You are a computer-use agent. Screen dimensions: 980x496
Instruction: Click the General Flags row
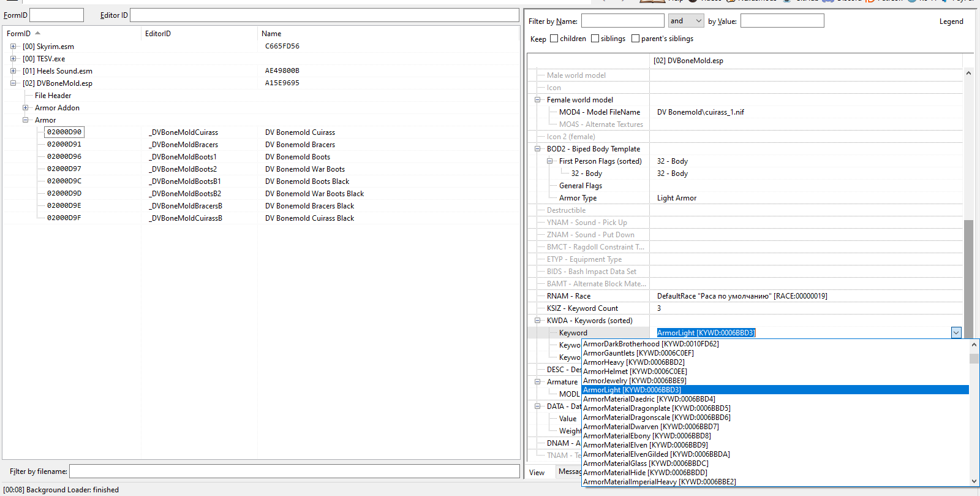745,186
